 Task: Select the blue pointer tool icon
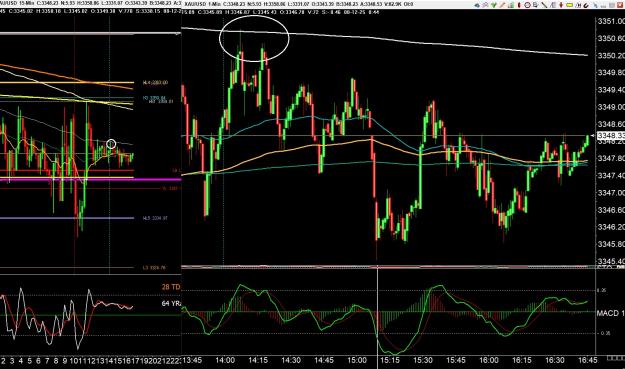(596, 5)
